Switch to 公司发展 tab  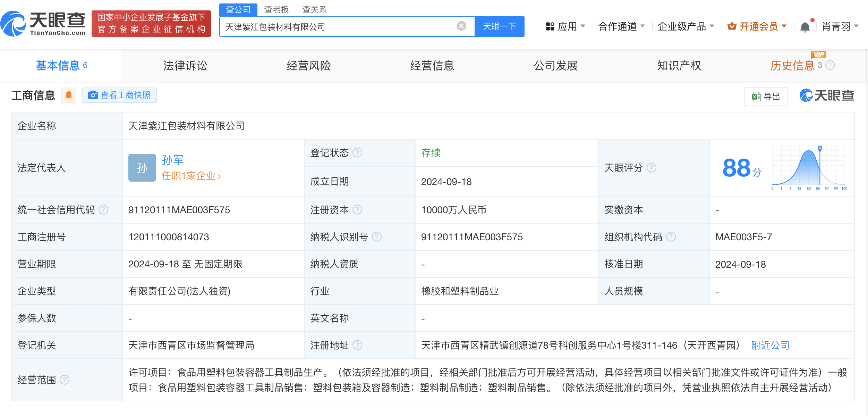coord(556,66)
